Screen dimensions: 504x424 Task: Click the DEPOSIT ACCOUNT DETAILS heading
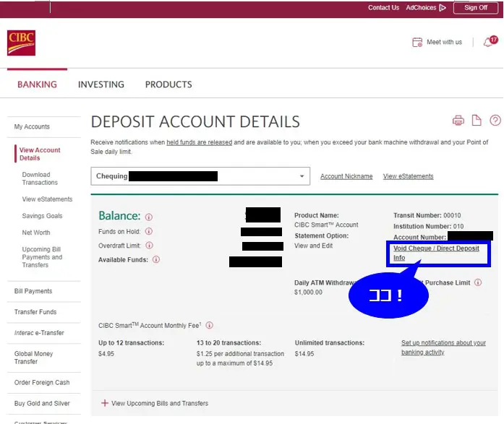click(195, 121)
